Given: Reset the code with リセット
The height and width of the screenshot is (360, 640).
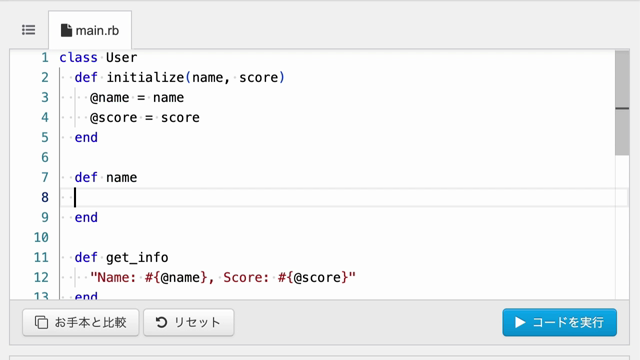Looking at the screenshot, I should pos(189,322).
